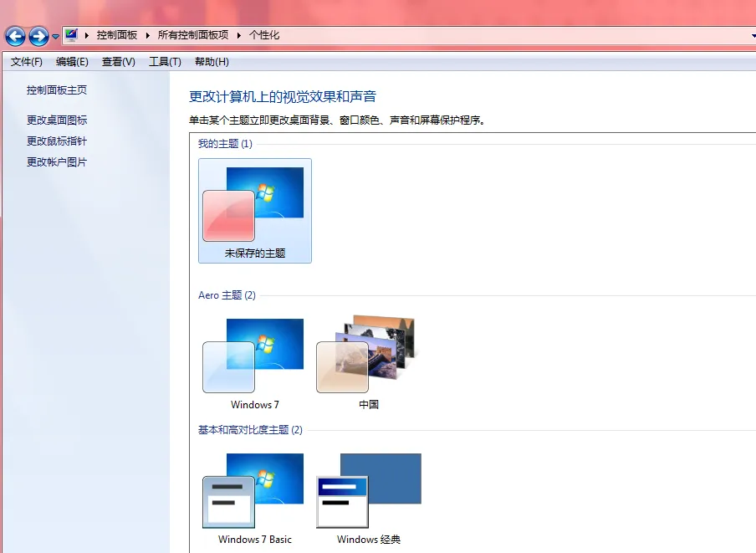The image size is (756, 553).
Task: Open the 帮助 menu
Action: 211,61
